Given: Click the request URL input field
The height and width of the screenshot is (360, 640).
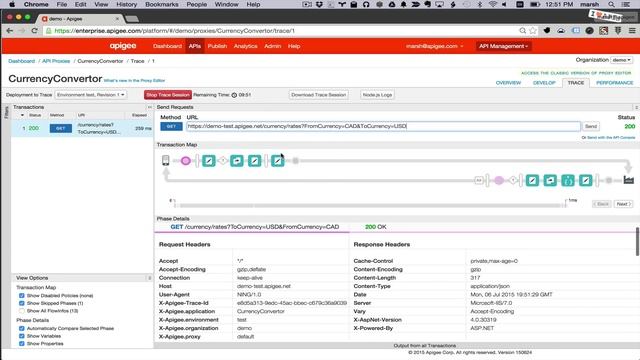Looking at the screenshot, I should pyautogui.click(x=383, y=126).
